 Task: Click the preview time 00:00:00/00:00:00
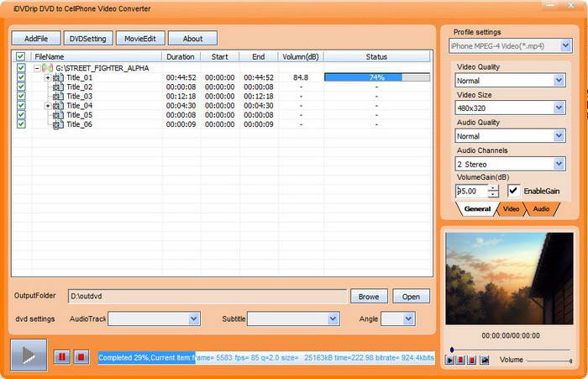click(511, 335)
